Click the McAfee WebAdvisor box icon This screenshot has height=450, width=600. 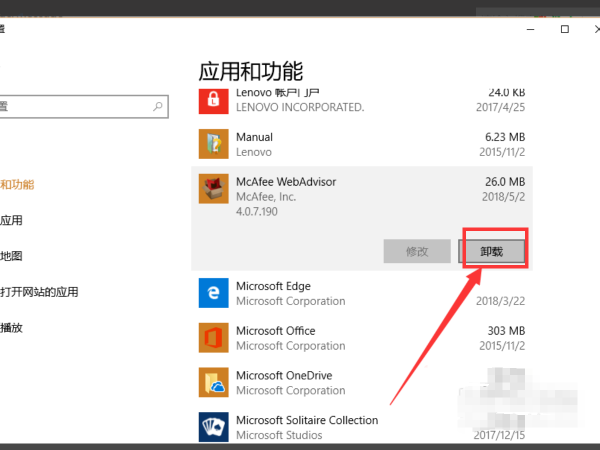pos(214,189)
